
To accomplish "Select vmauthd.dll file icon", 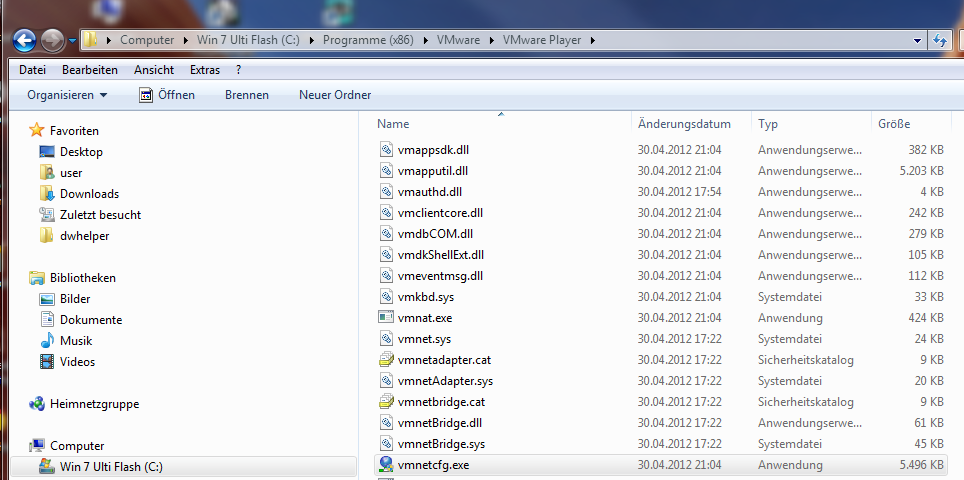I will pyautogui.click(x=385, y=192).
